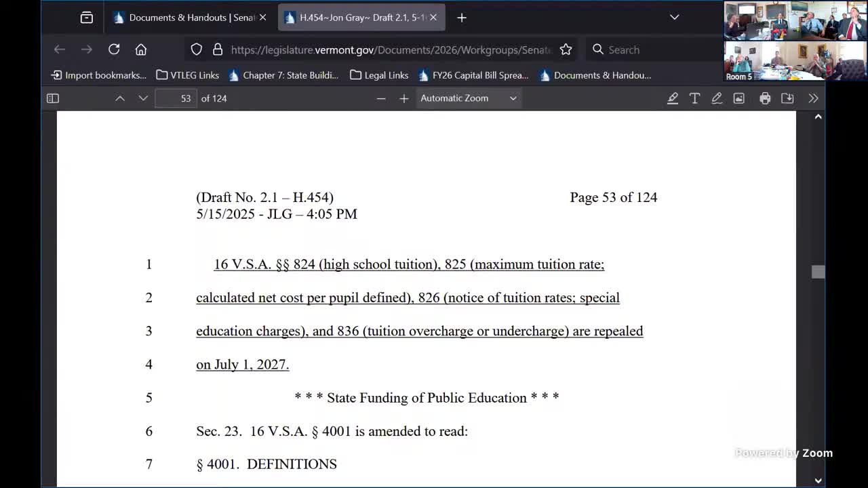Open the Add Image annotation tool
This screenshot has height=488, width=868.
739,98
